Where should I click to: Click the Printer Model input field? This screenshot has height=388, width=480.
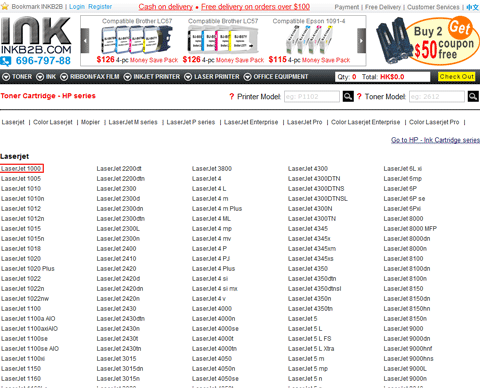click(x=312, y=97)
